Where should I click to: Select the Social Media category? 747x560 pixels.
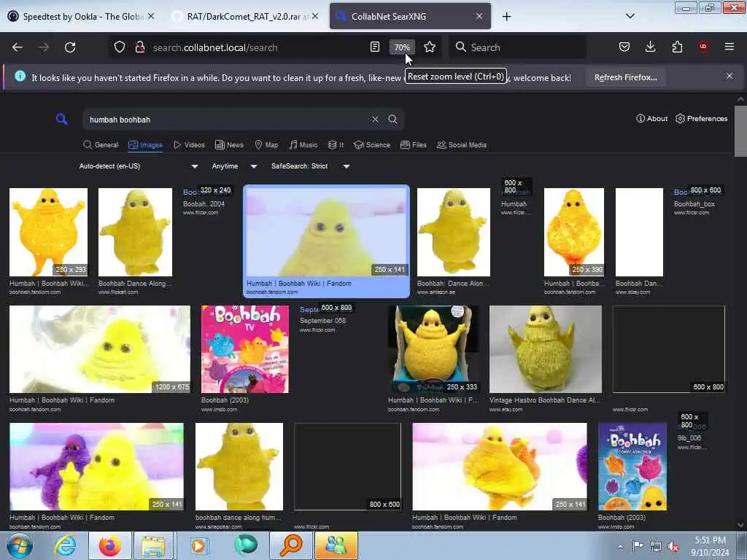(x=462, y=145)
